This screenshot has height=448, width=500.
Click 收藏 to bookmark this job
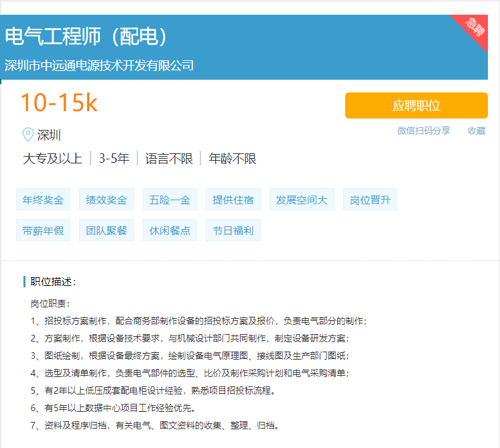click(x=477, y=131)
